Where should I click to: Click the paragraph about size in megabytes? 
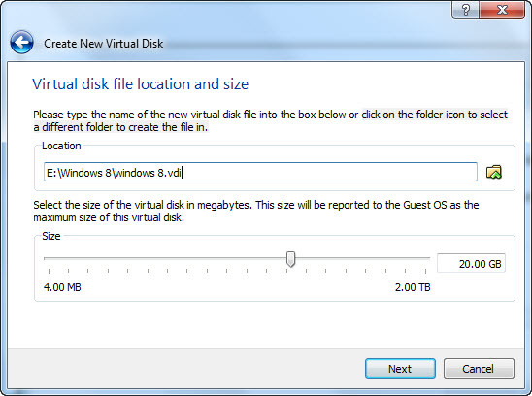[256, 211]
